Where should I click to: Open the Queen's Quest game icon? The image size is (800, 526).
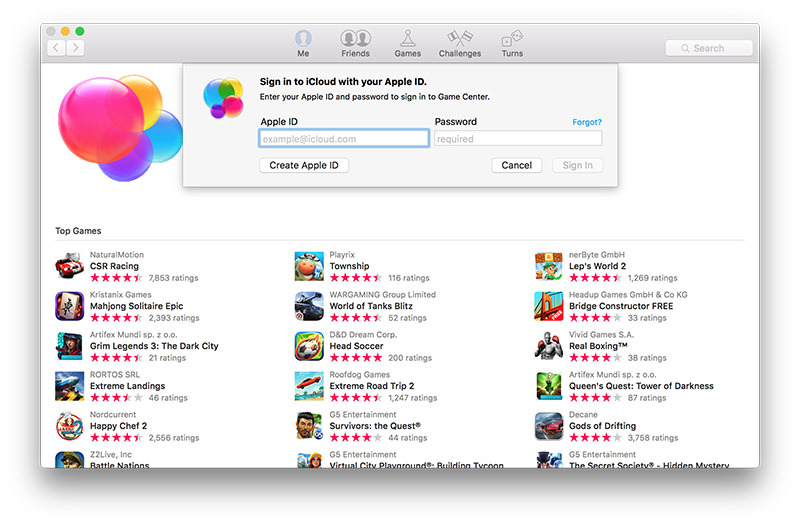coord(548,386)
